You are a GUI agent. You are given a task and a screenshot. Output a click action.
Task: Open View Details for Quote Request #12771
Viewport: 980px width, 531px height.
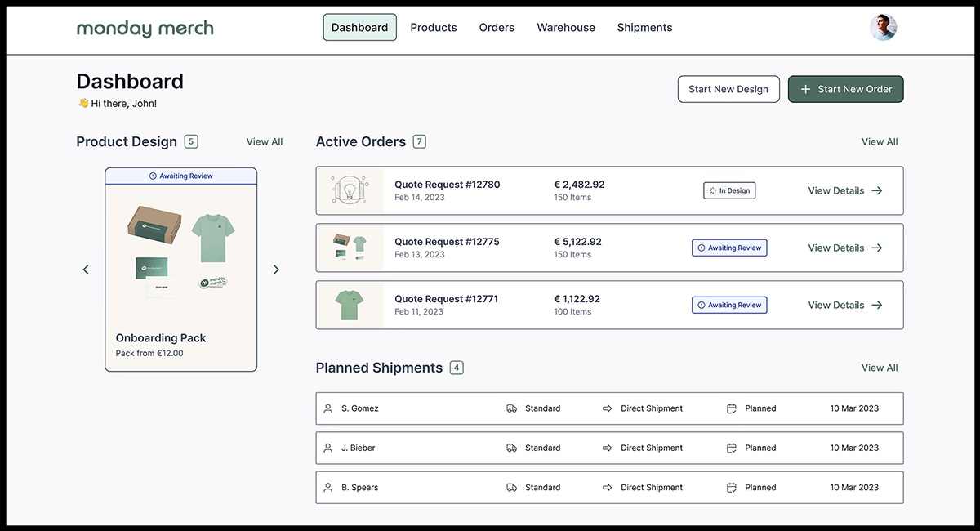click(x=844, y=305)
